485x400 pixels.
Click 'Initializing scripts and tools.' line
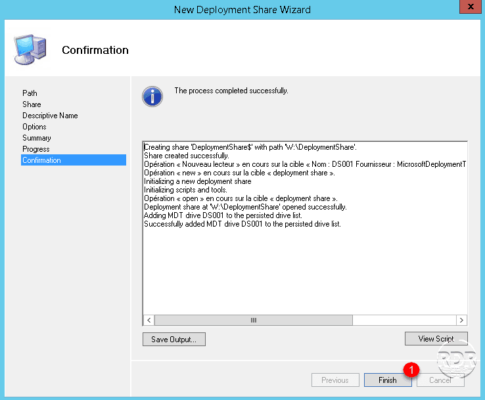[x=185, y=190]
